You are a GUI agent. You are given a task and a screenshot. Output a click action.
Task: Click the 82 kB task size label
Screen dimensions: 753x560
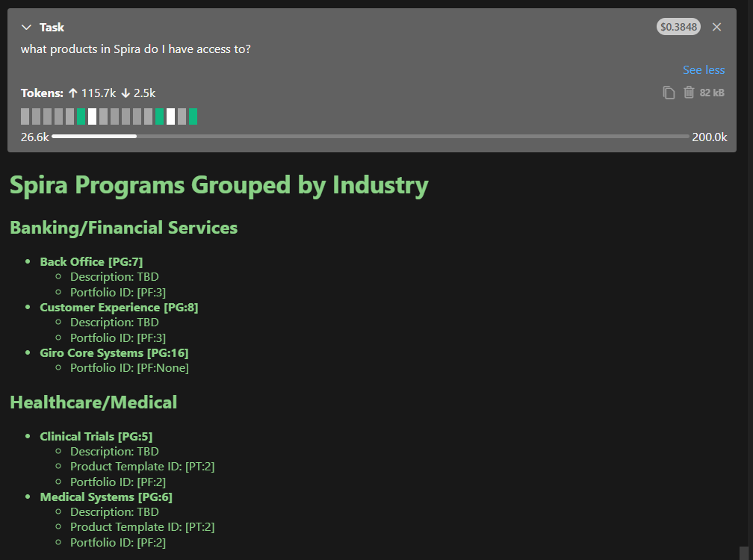click(712, 93)
